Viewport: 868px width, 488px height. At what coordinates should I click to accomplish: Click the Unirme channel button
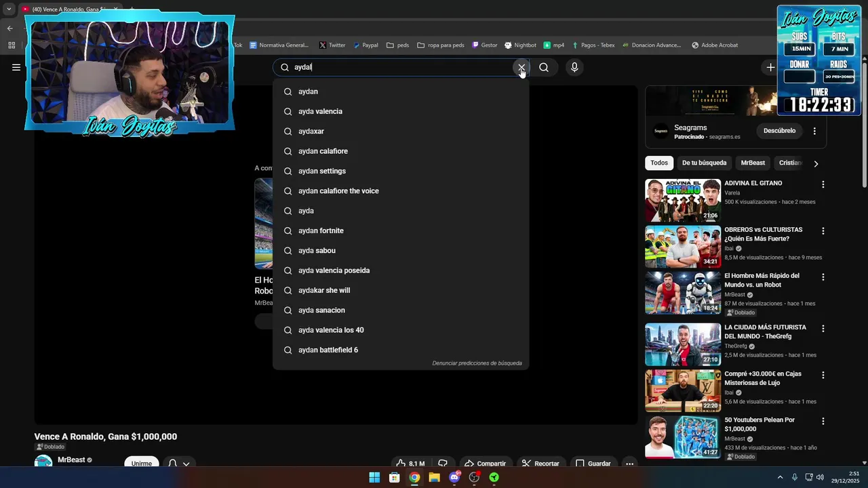[141, 463]
